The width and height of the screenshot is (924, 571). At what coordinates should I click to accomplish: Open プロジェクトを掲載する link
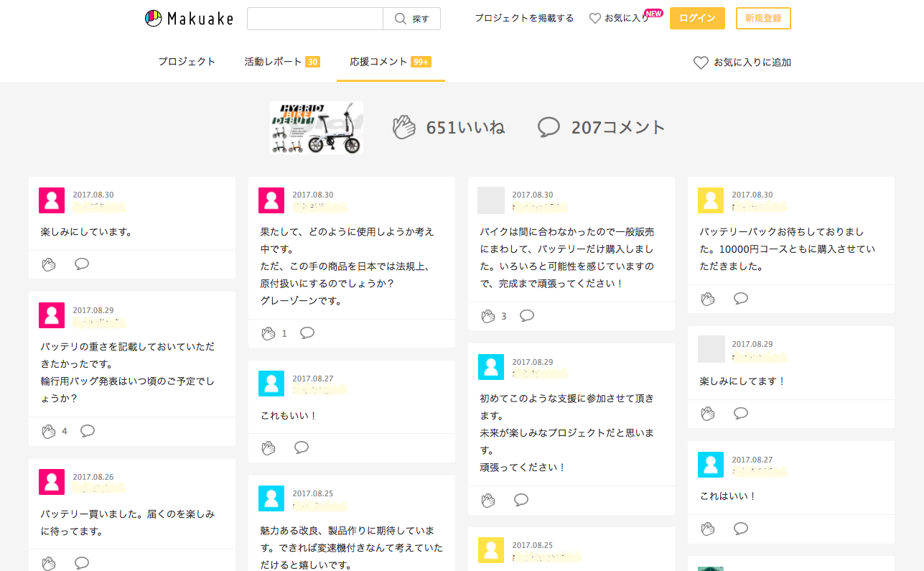[x=524, y=18]
